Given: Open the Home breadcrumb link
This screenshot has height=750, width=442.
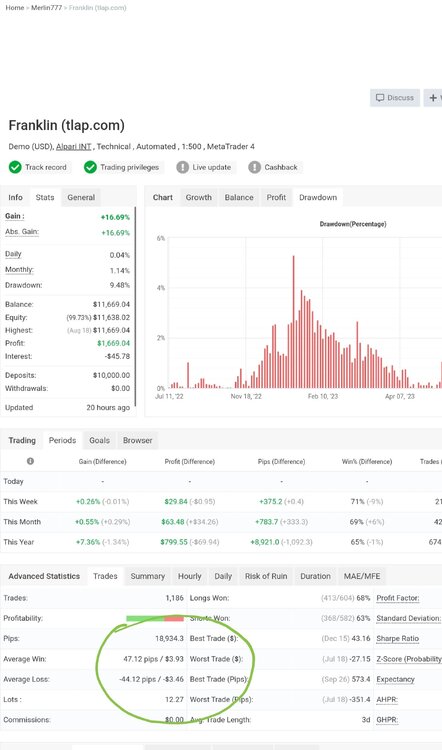Looking at the screenshot, I should pyautogui.click(x=14, y=8).
